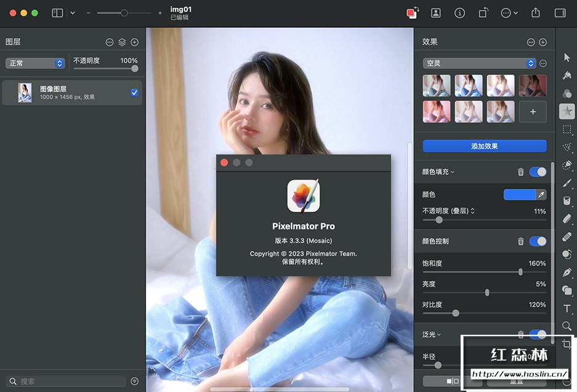Select the Paint brush tool
The height and width of the screenshot is (392, 577).
567,183
